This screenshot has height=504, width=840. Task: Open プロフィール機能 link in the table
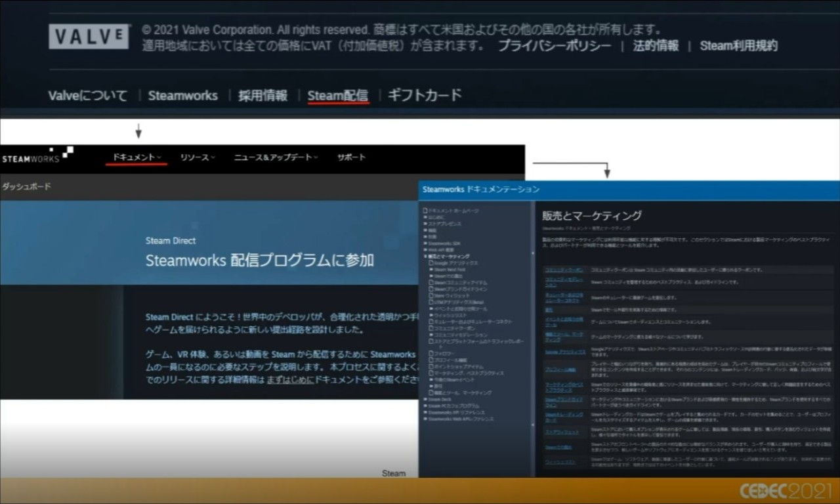click(560, 369)
